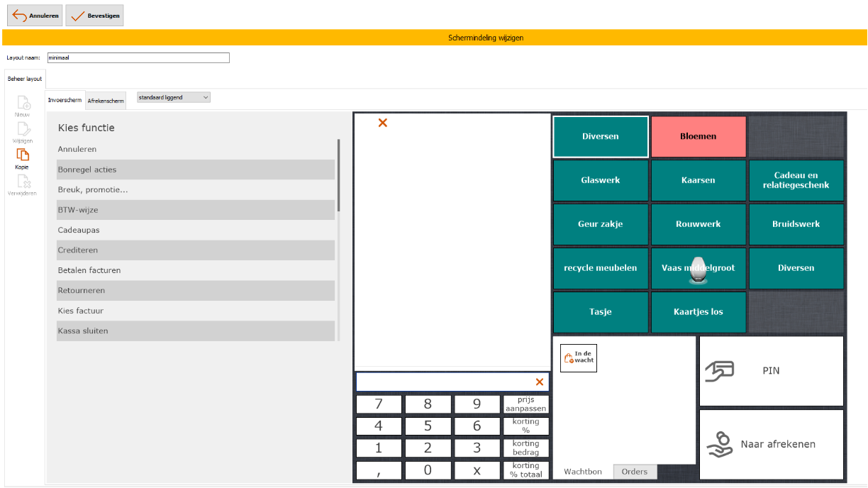Screen dimensions: 868x488
Task: Open the Beheer layout tab
Action: [x=25, y=79]
